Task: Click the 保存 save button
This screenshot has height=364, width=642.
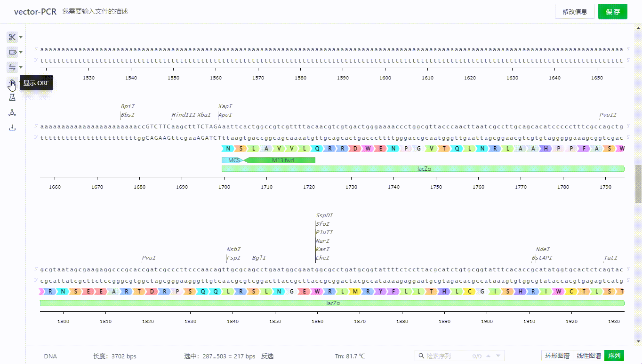Action: [612, 12]
